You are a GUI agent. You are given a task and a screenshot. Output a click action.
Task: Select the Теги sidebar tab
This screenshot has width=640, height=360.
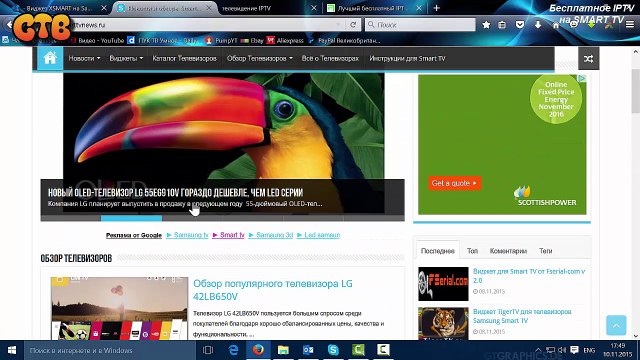point(545,251)
